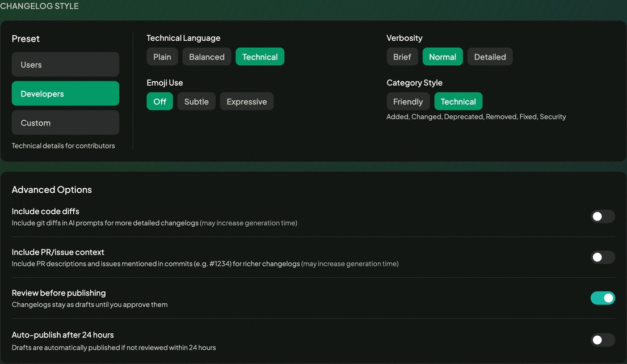Image resolution: width=627 pixels, height=364 pixels.
Task: Set Emoji Use to Subtle
Action: [196, 101]
